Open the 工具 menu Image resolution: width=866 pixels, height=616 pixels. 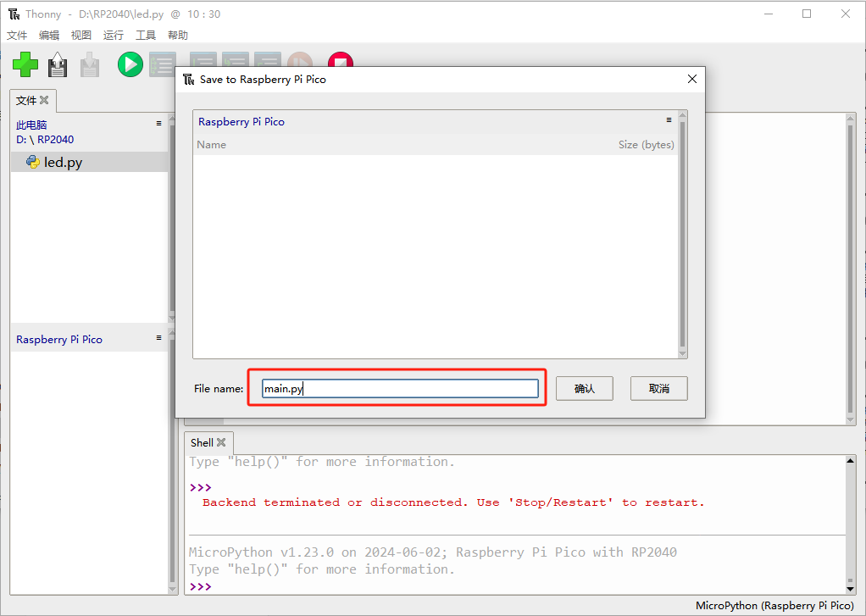146,36
